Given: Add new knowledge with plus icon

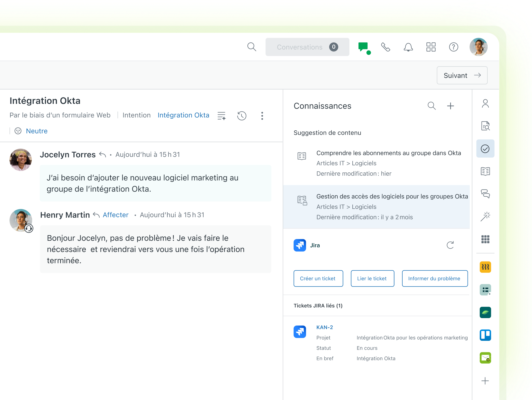Looking at the screenshot, I should (x=450, y=106).
